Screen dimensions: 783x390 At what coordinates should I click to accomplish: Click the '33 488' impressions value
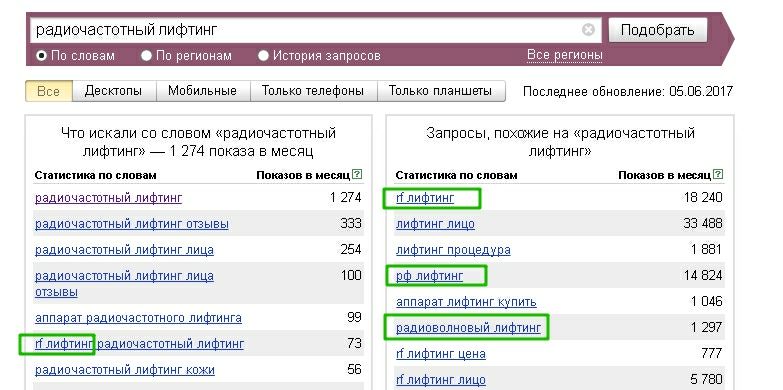tap(703, 223)
